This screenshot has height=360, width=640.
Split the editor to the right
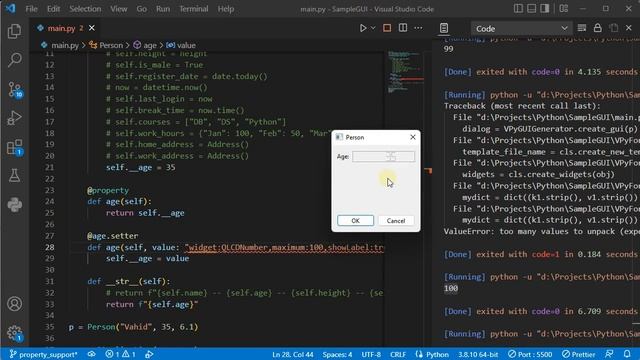402,28
